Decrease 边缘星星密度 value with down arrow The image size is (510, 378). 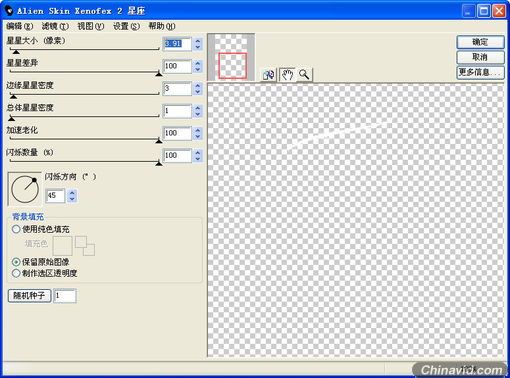198,92
